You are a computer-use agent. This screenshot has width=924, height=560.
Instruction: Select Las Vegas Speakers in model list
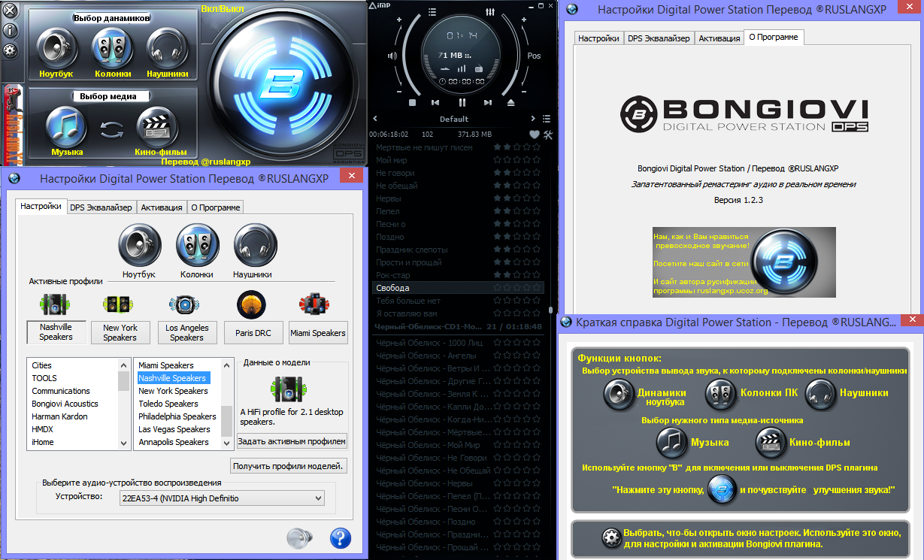pyautogui.click(x=174, y=429)
